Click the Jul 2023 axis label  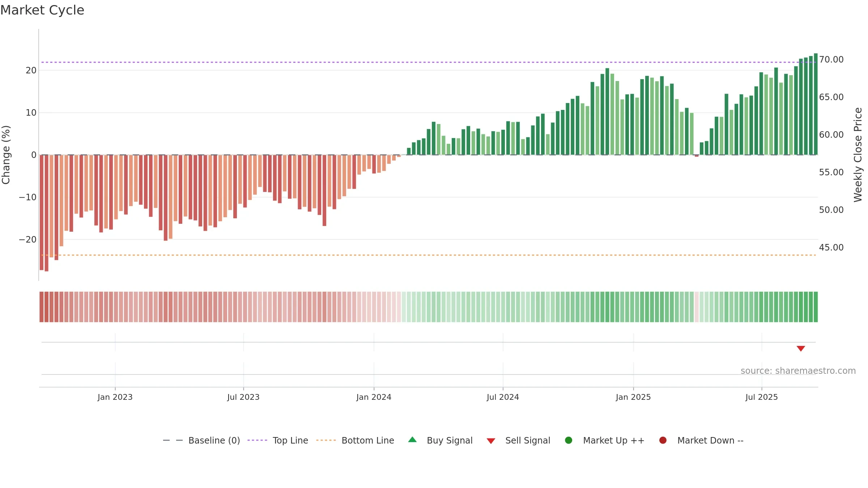tap(243, 397)
